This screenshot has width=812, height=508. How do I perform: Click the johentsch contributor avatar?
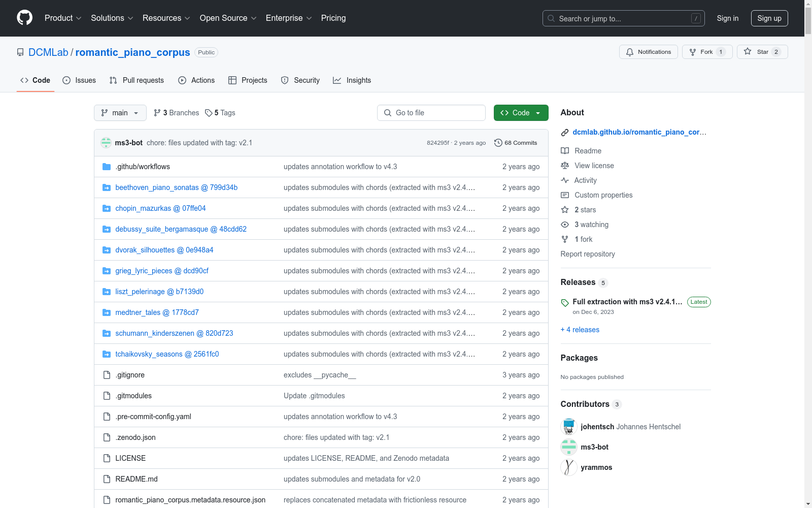[569, 427]
